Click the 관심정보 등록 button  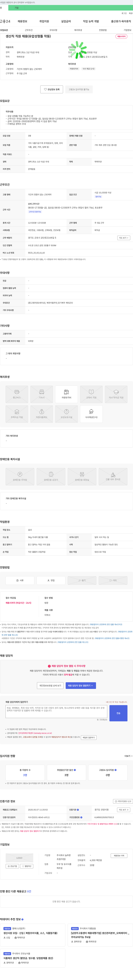[x=52, y=89]
